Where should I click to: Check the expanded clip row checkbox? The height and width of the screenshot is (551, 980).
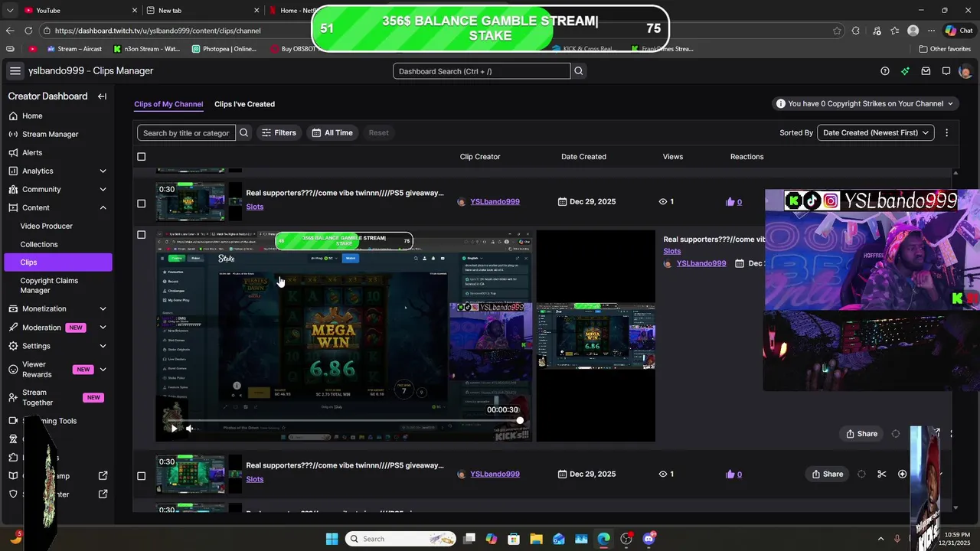click(141, 235)
